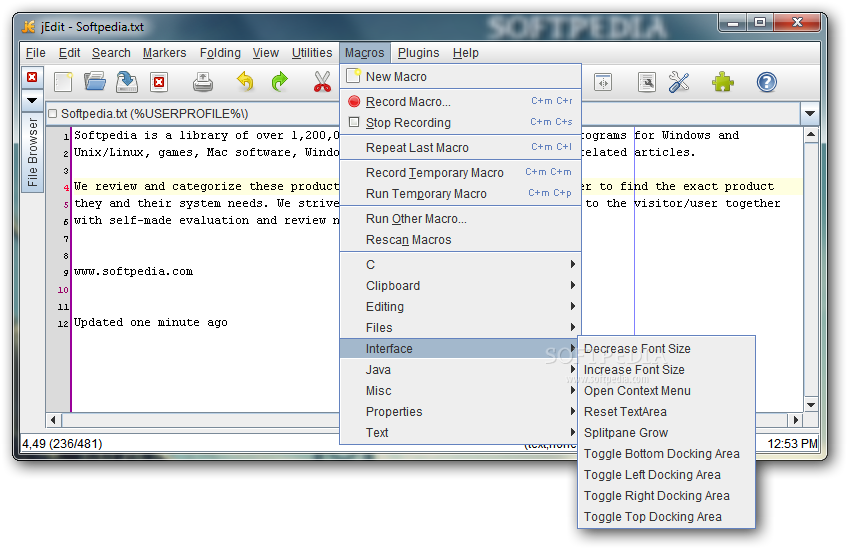Click the New Macro document icon
The width and height of the screenshot is (848, 549).
point(354,76)
